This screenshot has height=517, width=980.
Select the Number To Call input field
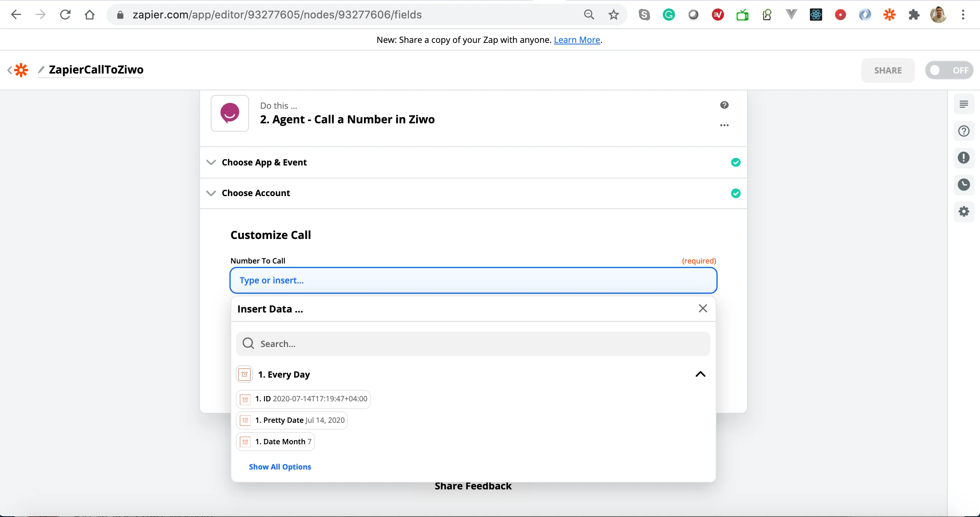point(473,280)
